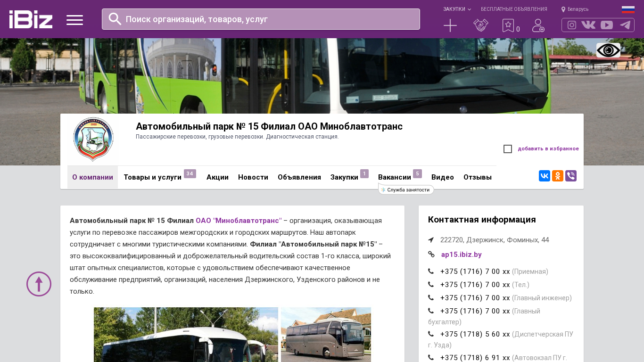The height and width of the screenshot is (362, 644).
Task: Open the grey coach bus photo
Action: [326, 335]
